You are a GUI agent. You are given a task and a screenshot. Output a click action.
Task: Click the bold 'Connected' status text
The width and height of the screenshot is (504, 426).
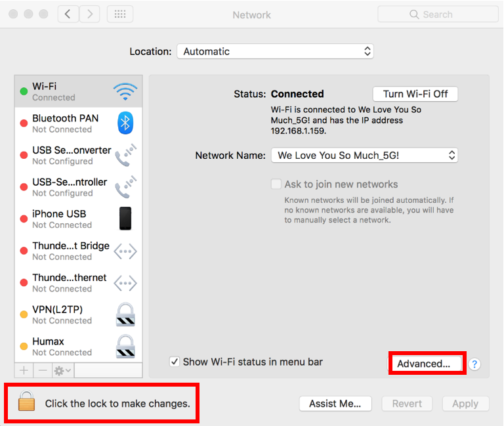(x=297, y=94)
